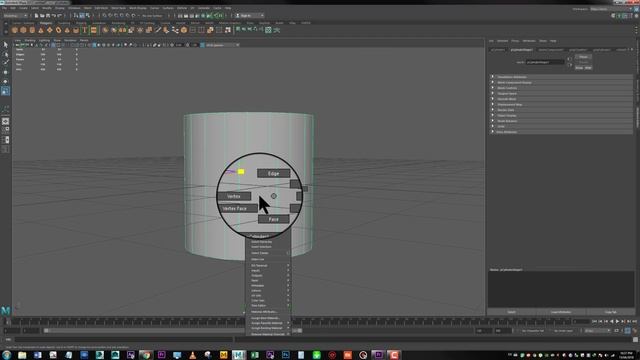The image size is (640, 360).
Task: Switch to single perspective view layout
Action: [x=5, y=121]
